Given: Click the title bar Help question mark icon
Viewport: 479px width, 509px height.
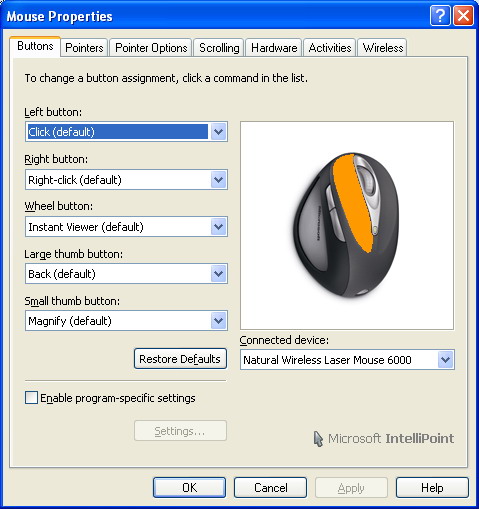Looking at the screenshot, I should click(440, 15).
